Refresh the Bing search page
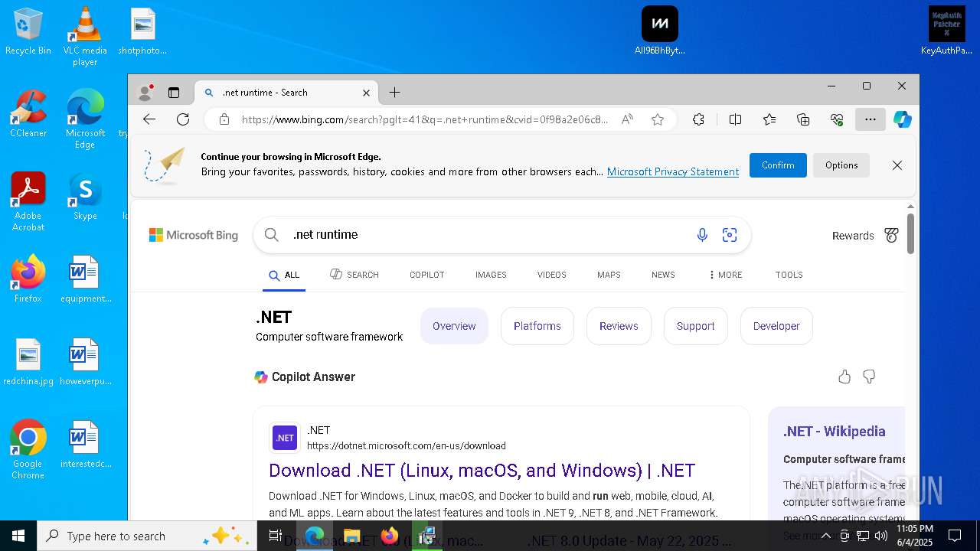The height and width of the screenshot is (551, 980). [x=183, y=119]
